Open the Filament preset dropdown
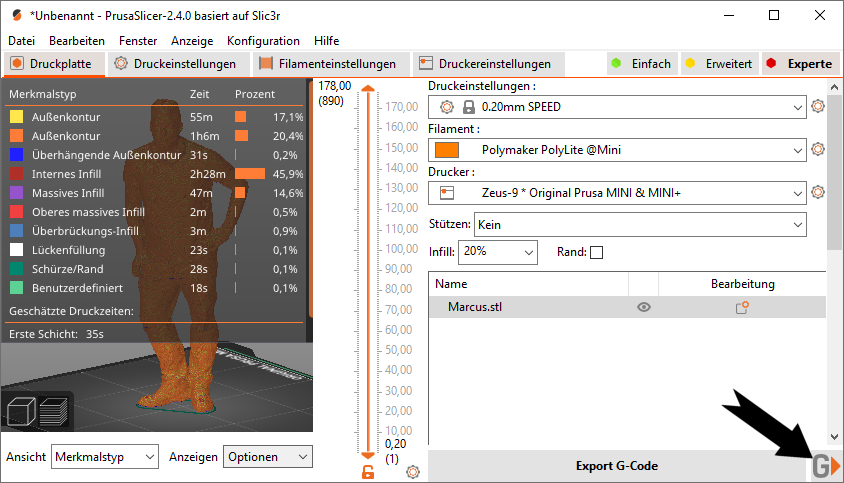Viewport: 844px width, 483px height. click(617, 150)
